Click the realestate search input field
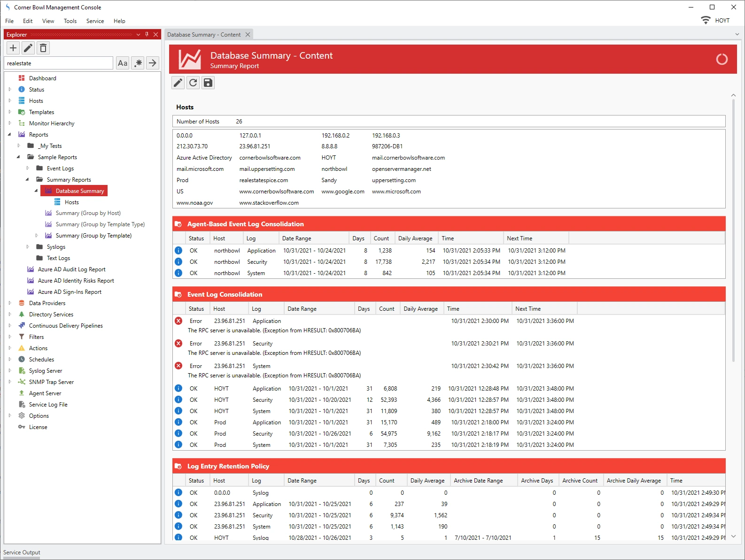The image size is (745, 560). click(x=58, y=63)
